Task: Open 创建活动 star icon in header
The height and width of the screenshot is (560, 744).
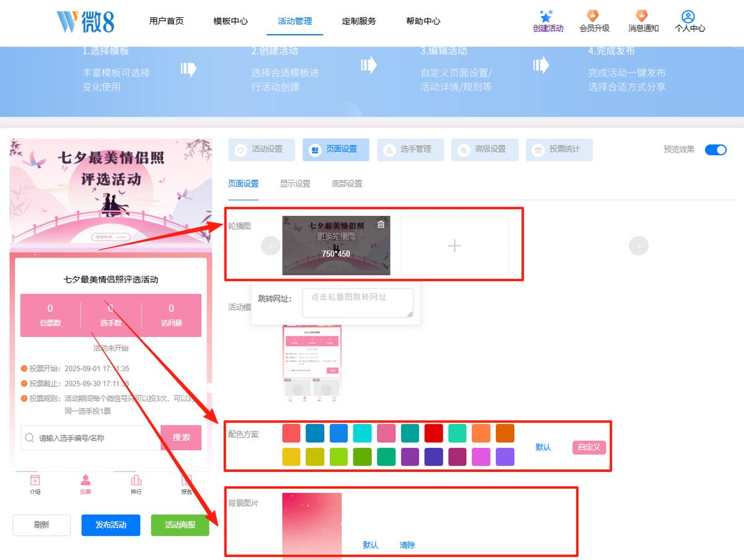Action: click(546, 16)
